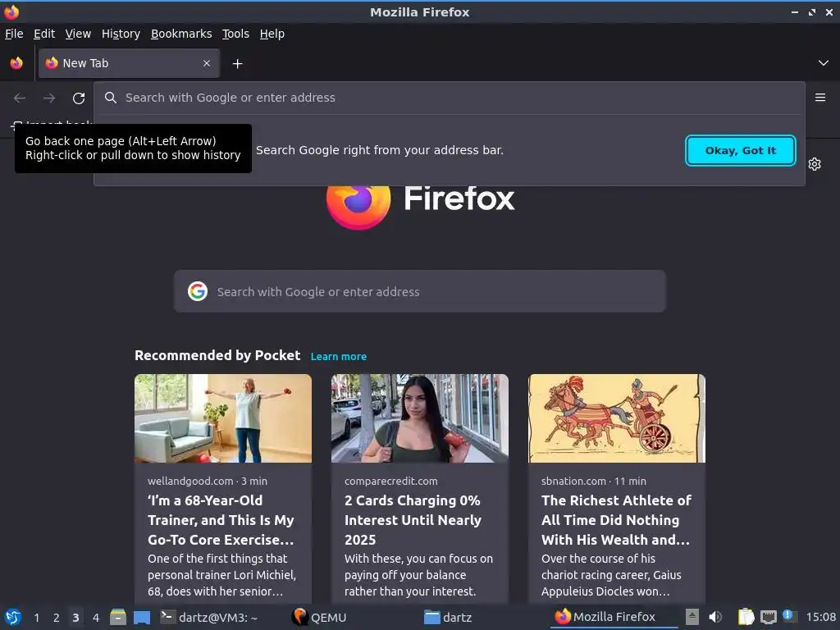Click Okay, Got It button

[x=741, y=151]
